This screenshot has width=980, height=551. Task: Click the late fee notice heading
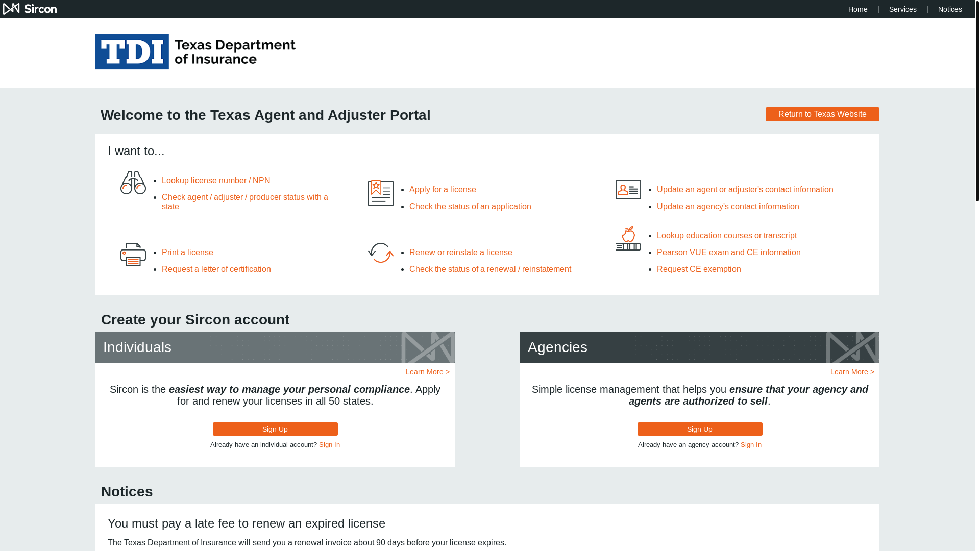click(247, 523)
